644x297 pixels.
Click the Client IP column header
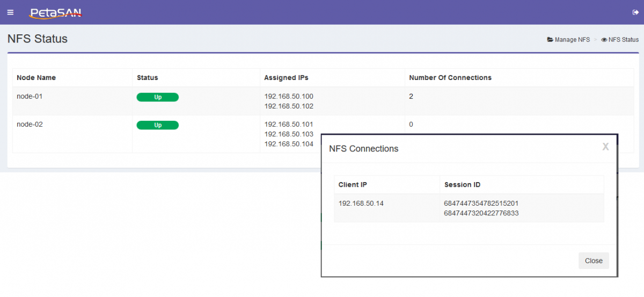point(353,185)
